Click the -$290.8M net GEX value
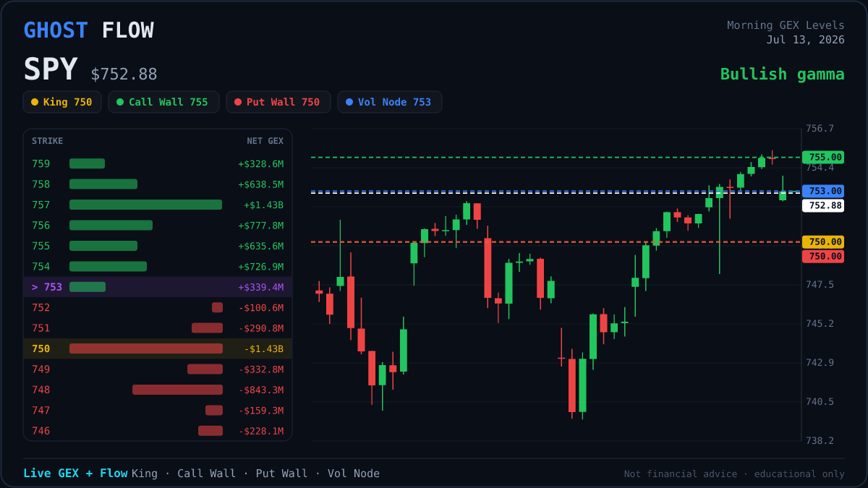Image resolution: width=868 pixels, height=488 pixels. pyautogui.click(x=261, y=328)
